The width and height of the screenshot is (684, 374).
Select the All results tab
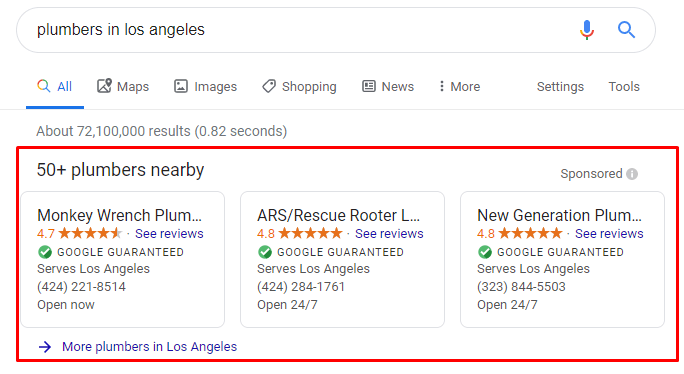[55, 86]
